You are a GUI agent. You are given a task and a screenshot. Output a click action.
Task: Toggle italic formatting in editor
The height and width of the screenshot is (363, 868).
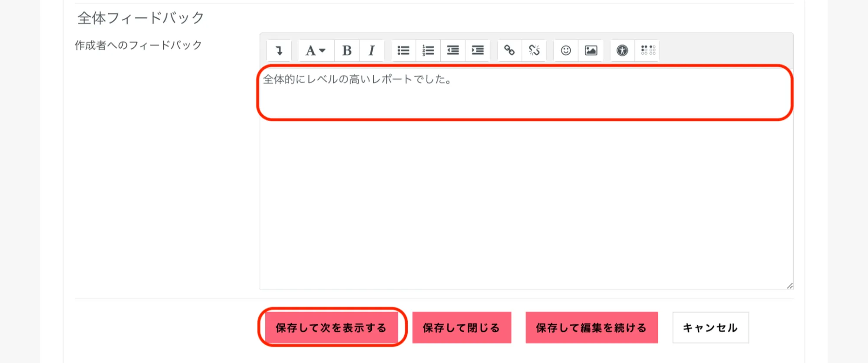coord(371,50)
